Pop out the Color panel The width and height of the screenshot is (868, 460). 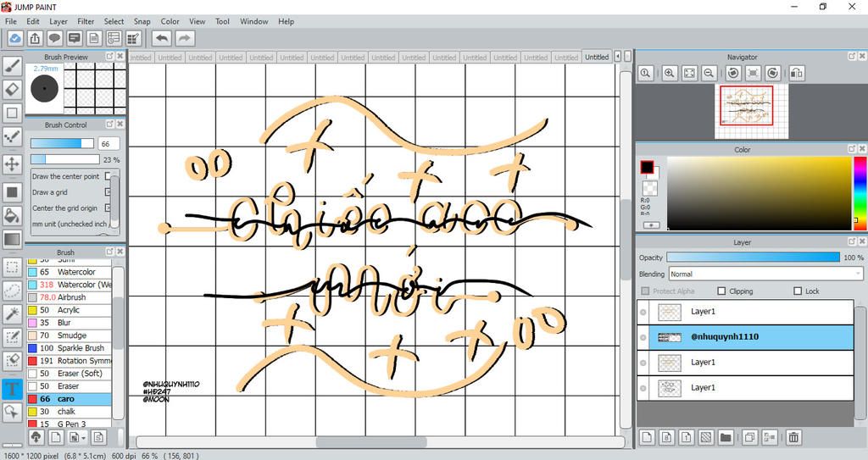click(852, 149)
